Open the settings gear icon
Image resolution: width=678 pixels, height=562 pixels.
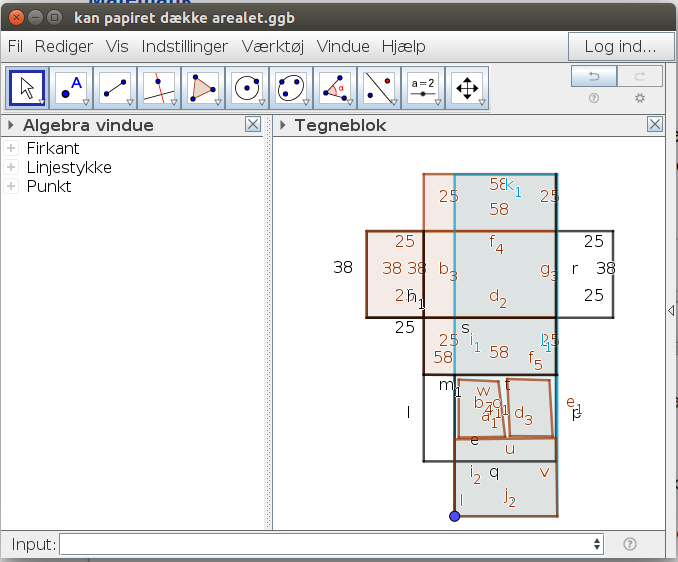(640, 98)
